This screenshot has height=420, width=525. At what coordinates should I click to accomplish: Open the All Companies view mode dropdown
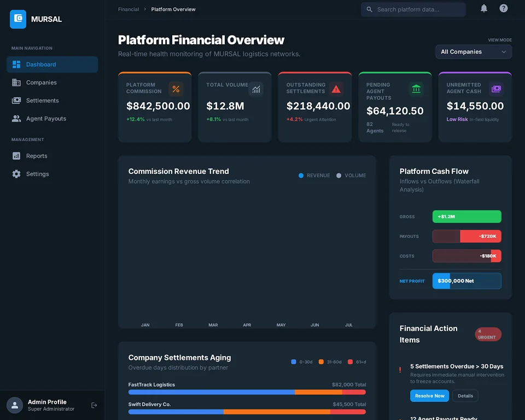474,52
